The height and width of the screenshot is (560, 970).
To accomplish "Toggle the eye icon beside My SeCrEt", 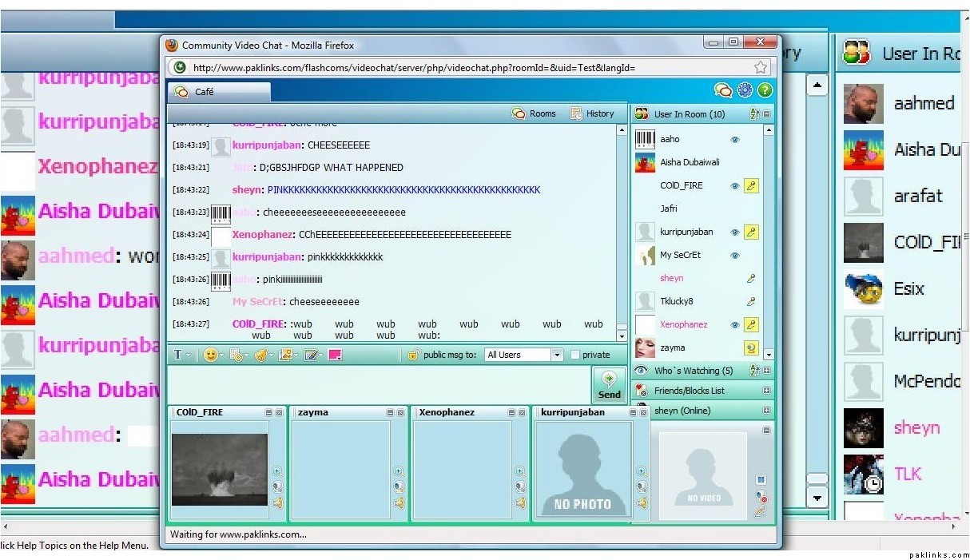I will (735, 256).
